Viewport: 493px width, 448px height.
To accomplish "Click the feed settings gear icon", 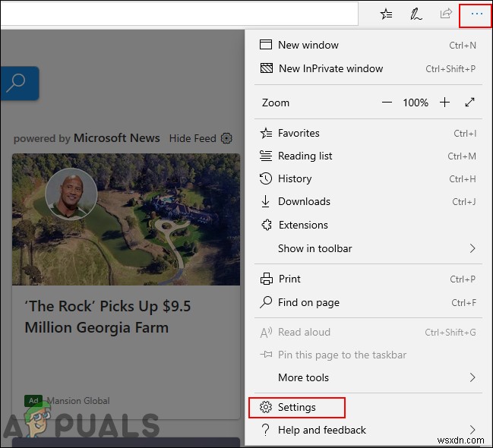I will click(226, 138).
